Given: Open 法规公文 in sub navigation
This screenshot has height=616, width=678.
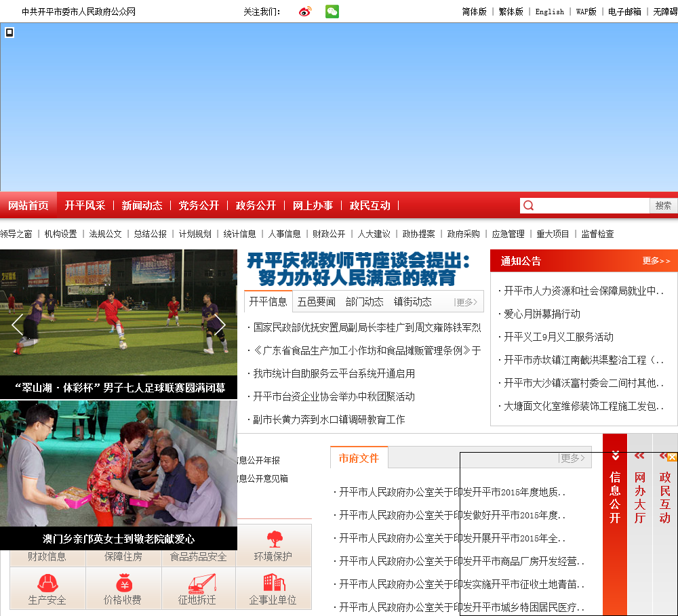Looking at the screenshot, I should (106, 234).
